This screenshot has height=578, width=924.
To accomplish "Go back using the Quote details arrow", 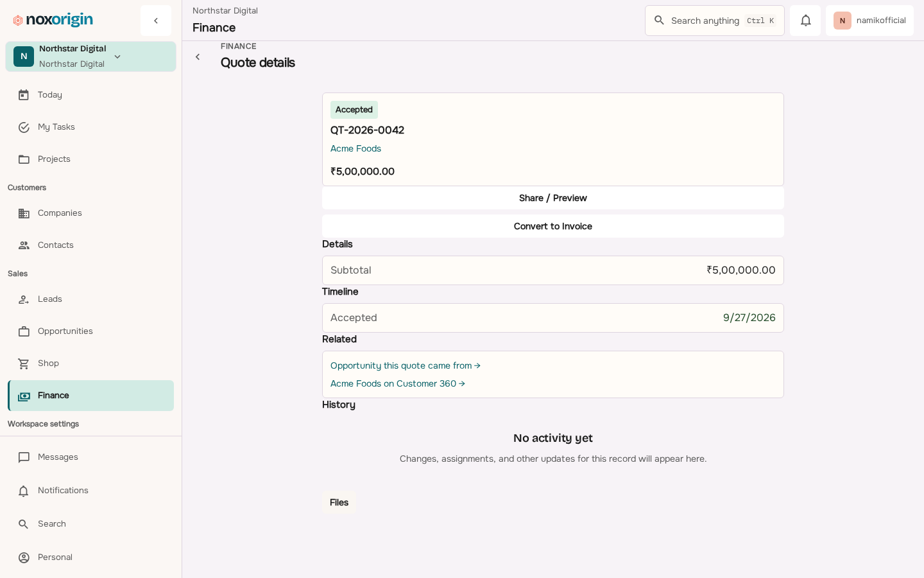I will point(198,57).
